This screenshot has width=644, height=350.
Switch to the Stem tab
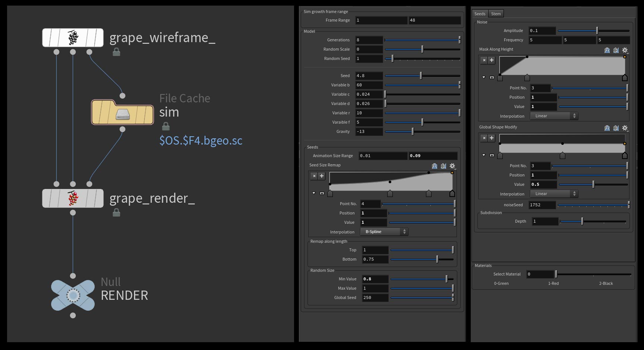(x=496, y=14)
